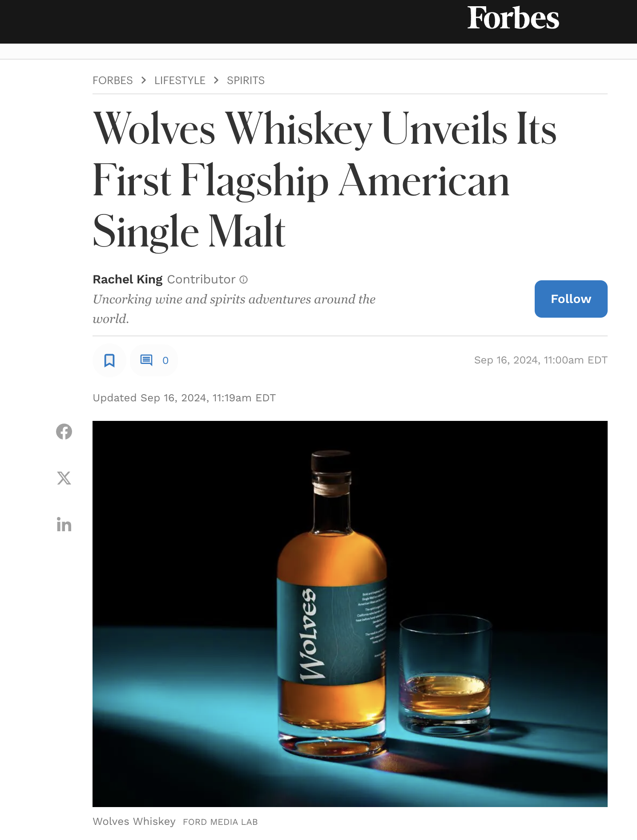Click the comment count number
Viewport: 637px width, 840px height.
coord(165,360)
